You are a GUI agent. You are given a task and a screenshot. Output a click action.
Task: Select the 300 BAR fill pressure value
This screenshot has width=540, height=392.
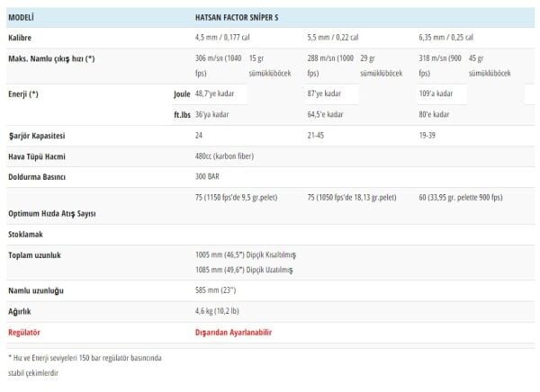(208, 174)
